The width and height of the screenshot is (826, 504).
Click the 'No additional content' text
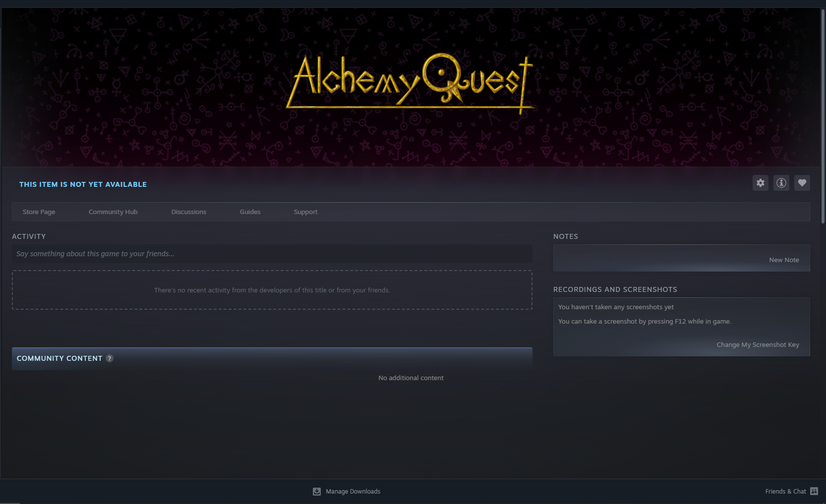(x=411, y=378)
